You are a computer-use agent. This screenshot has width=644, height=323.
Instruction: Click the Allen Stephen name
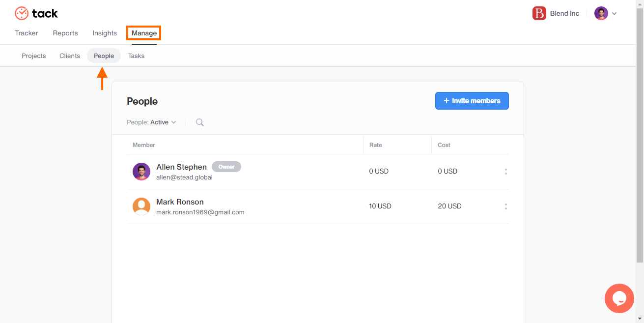[181, 167]
